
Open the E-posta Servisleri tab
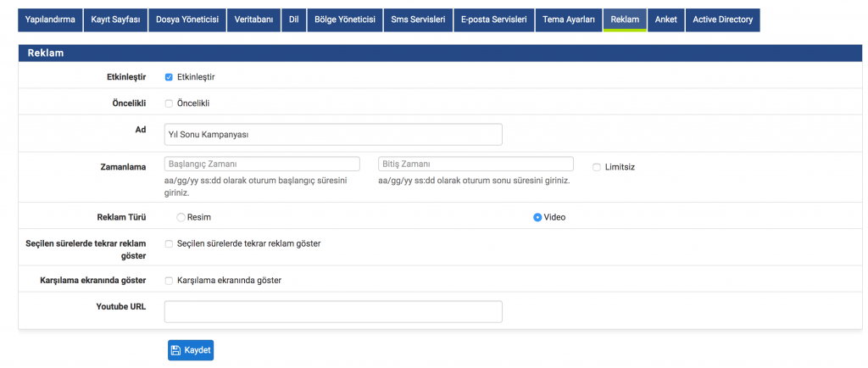pos(494,20)
